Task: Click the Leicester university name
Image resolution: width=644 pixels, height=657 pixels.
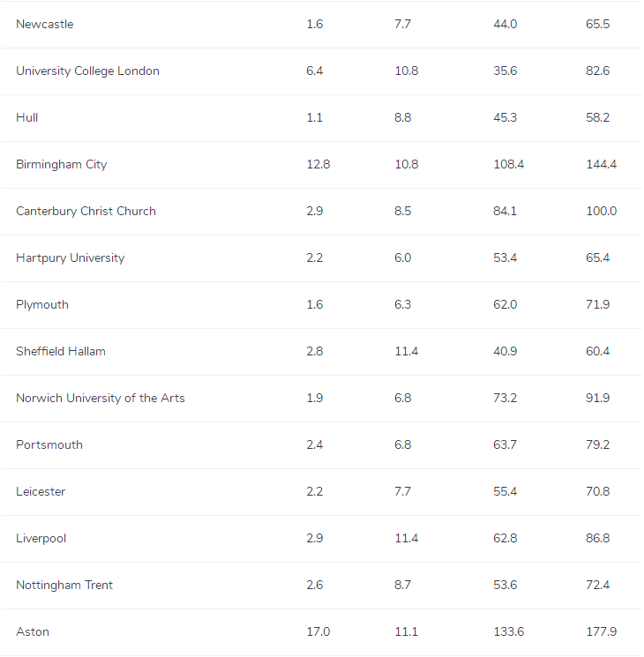Action: pyautogui.click(x=41, y=492)
